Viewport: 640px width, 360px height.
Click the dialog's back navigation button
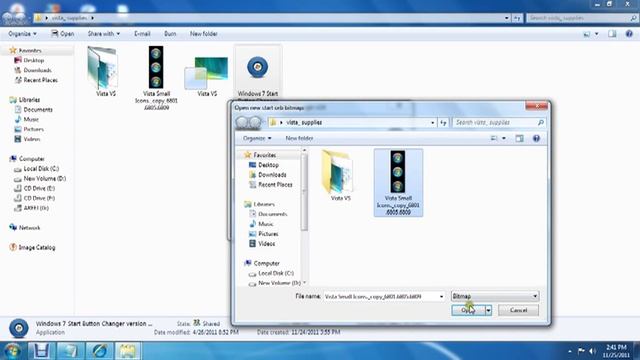(242, 122)
